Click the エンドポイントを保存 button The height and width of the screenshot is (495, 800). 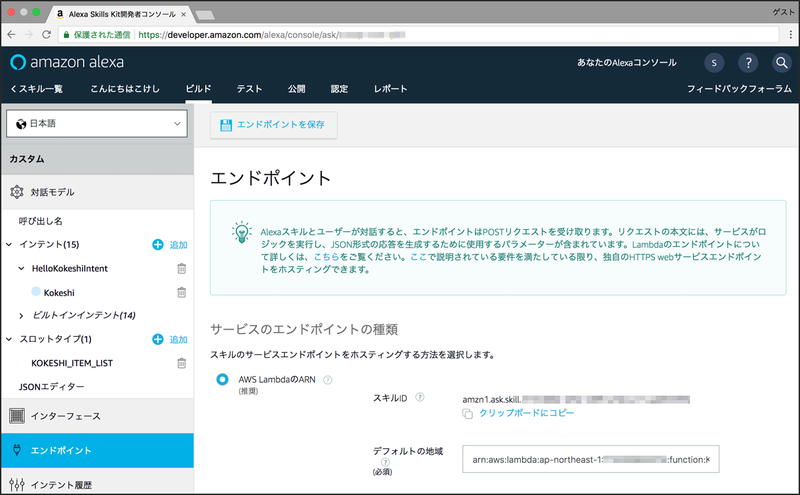pos(274,125)
